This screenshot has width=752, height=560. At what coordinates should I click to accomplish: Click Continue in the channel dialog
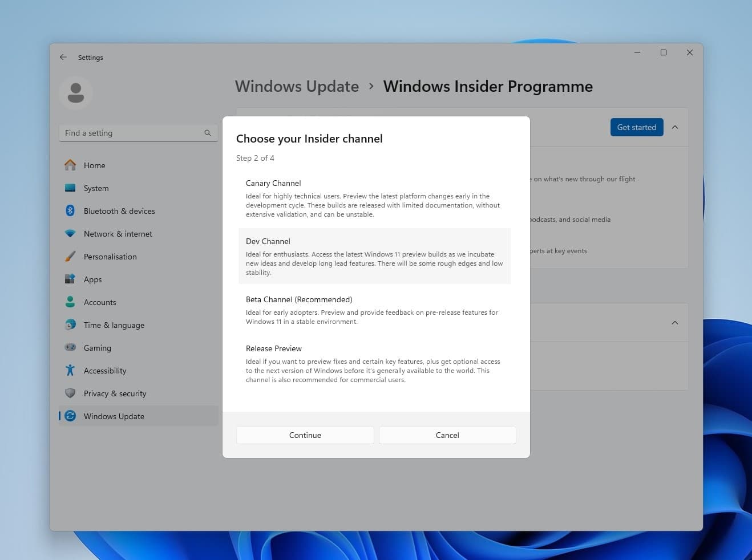[305, 435]
